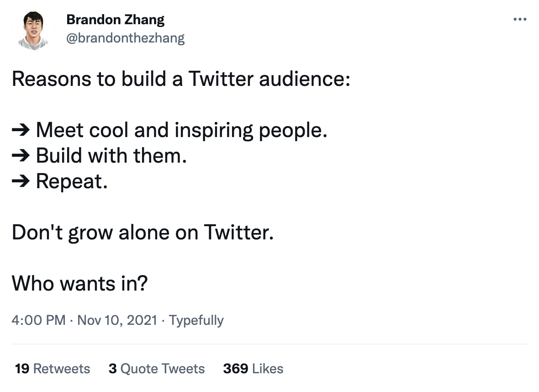Click the bold 369 likes count number
The image size is (539, 392).
pos(235,369)
